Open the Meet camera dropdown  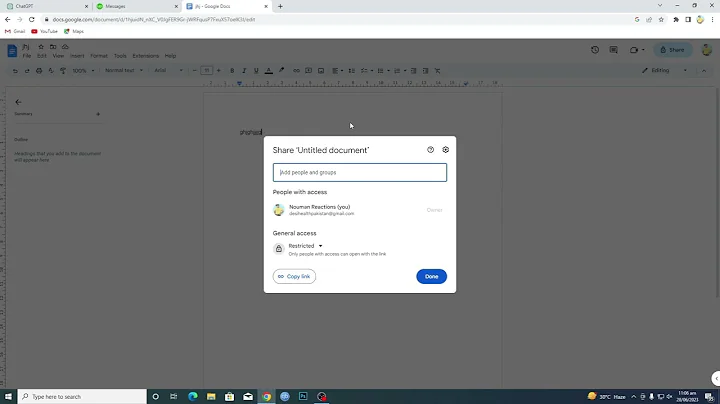point(637,50)
